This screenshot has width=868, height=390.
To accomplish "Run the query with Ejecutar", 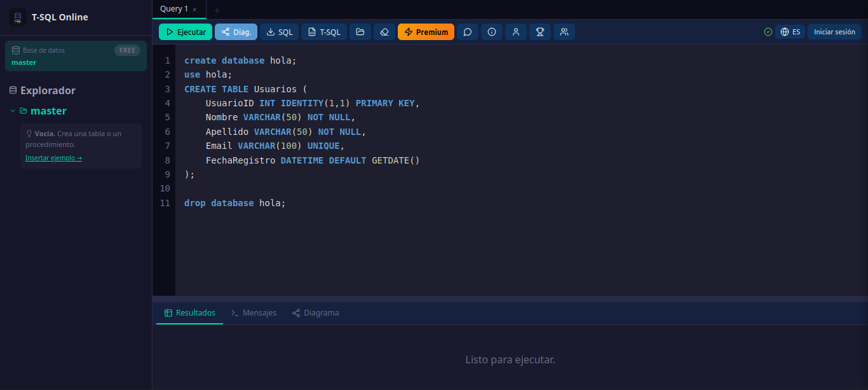I will coord(186,32).
